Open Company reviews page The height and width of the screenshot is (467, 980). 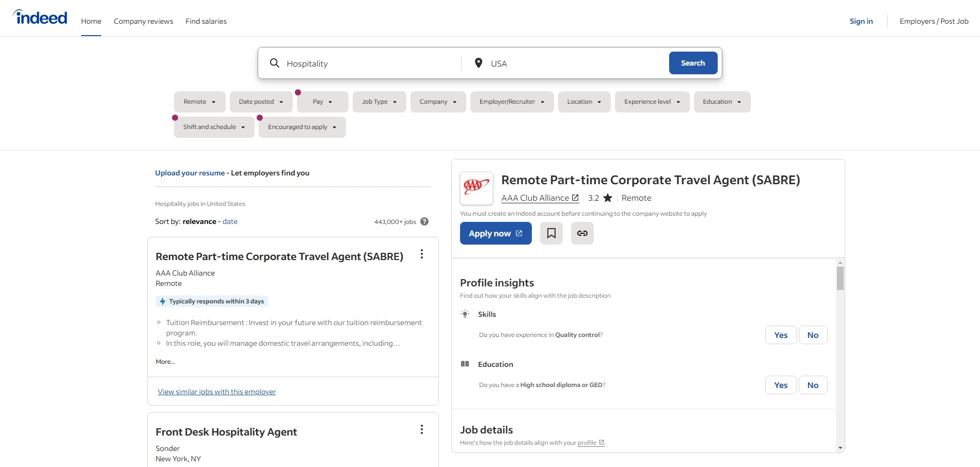click(144, 21)
